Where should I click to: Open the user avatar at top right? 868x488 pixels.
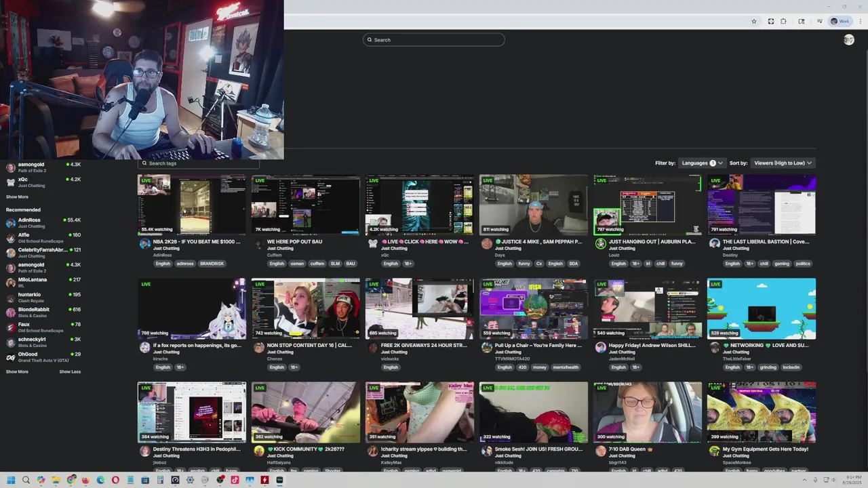click(x=848, y=40)
